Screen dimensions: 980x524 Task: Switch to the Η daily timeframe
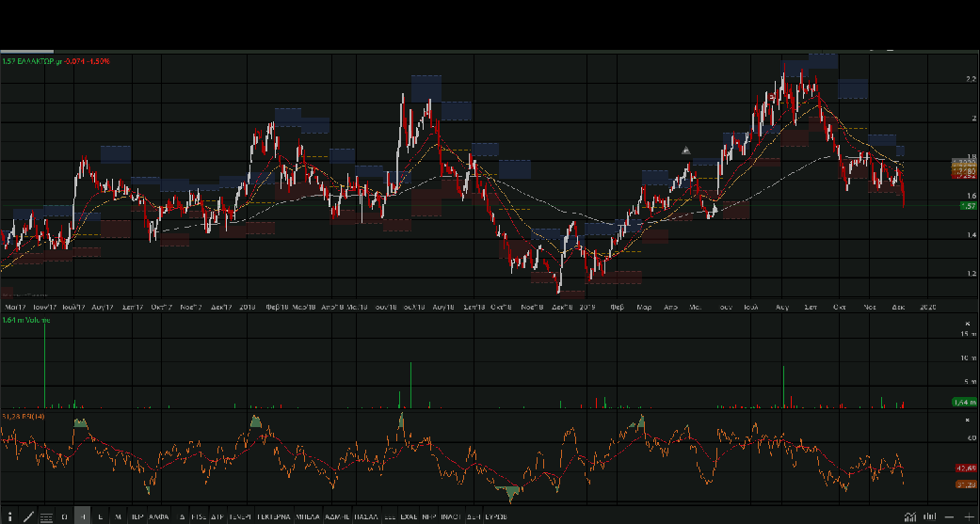[x=83, y=516]
